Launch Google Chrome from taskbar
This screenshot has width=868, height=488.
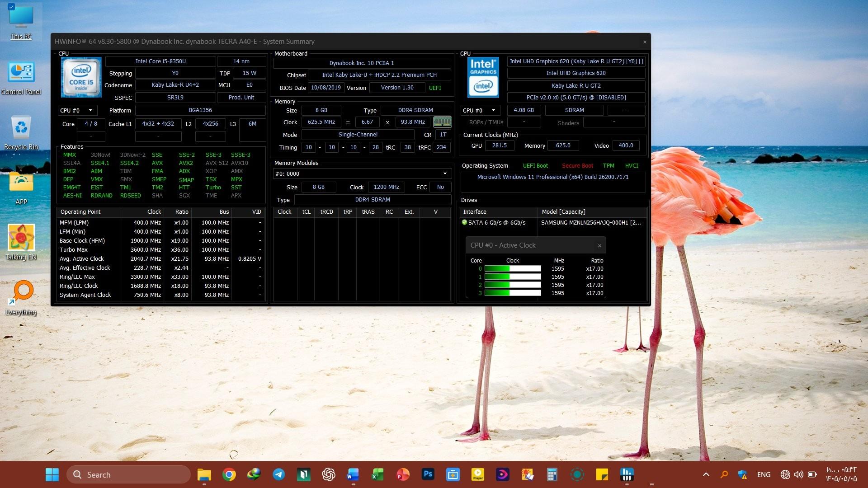229,474
